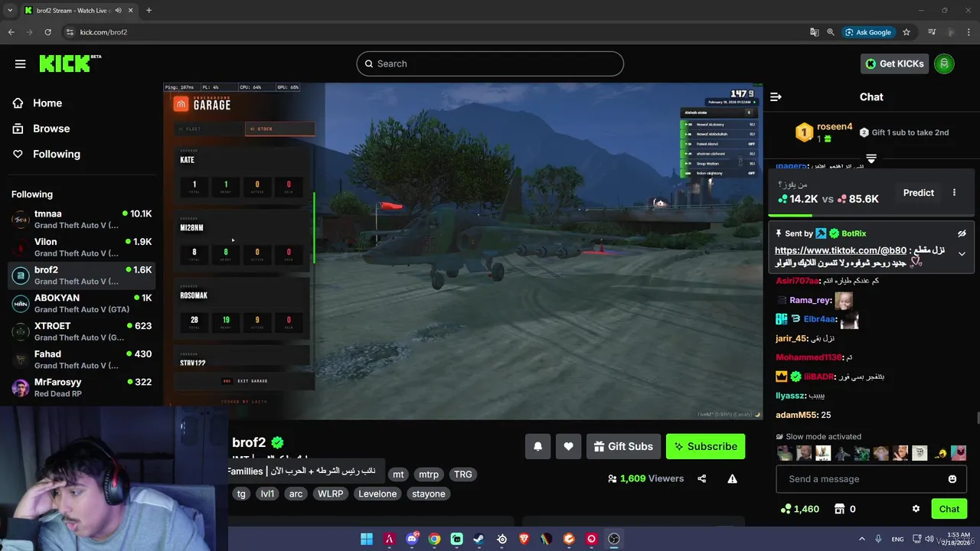The width and height of the screenshot is (980, 551).
Task: Expand the pinned message chevron
Action: [x=962, y=254]
